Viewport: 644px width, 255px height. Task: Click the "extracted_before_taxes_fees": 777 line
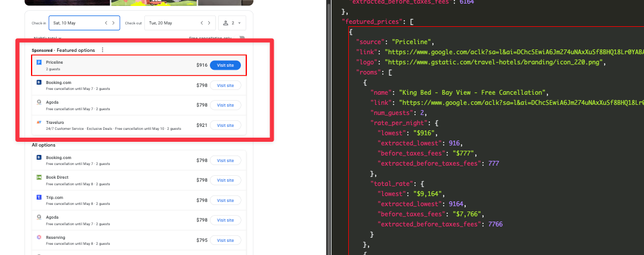pos(439,163)
